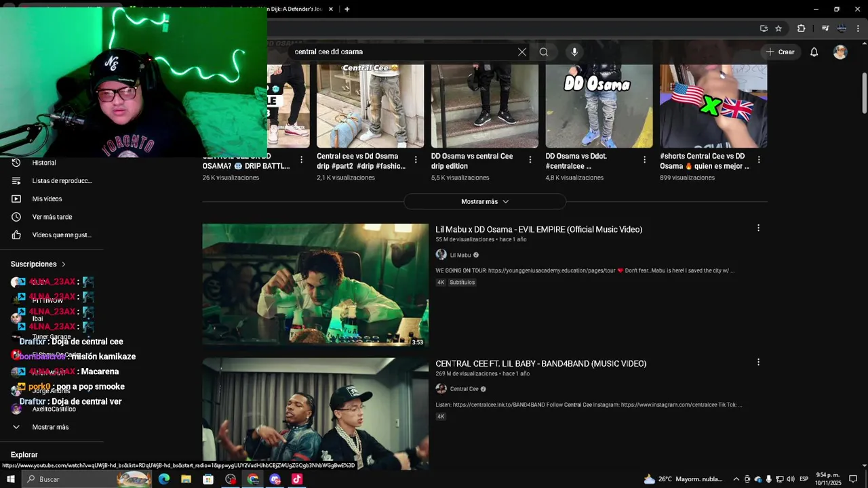Click the Subtítulos badge on EVIL EMPIRE

(462, 282)
